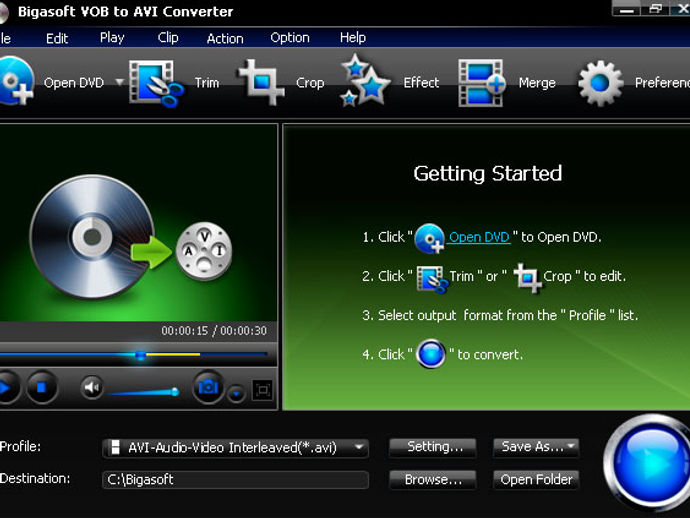Viewport: 690px width, 518px height.
Task: Click the Crop toolbar label
Action: tap(310, 83)
